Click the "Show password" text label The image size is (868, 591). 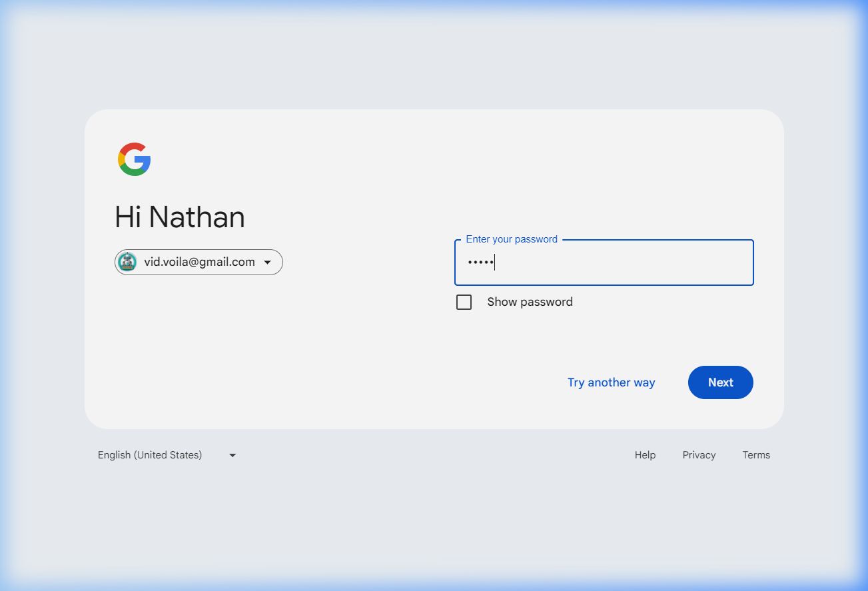point(530,302)
